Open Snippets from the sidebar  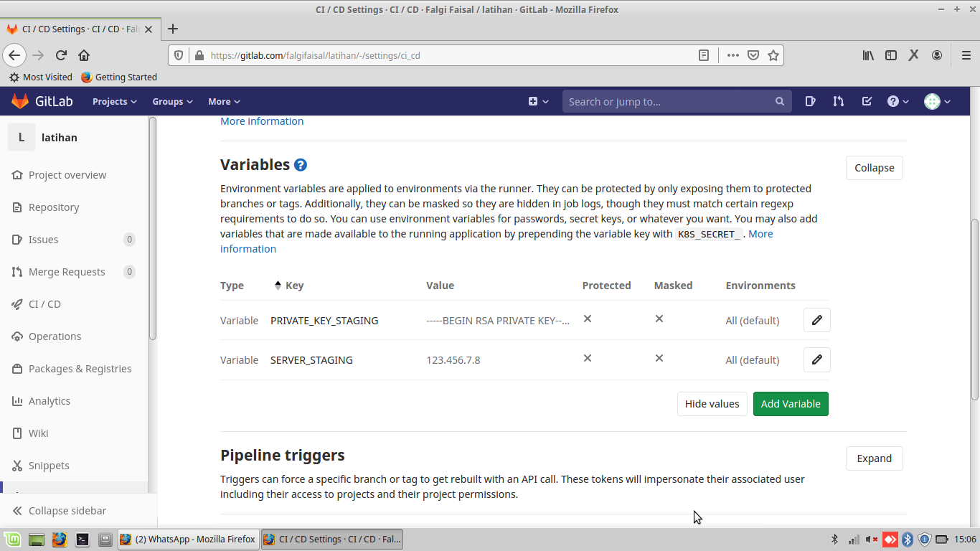[49, 465]
